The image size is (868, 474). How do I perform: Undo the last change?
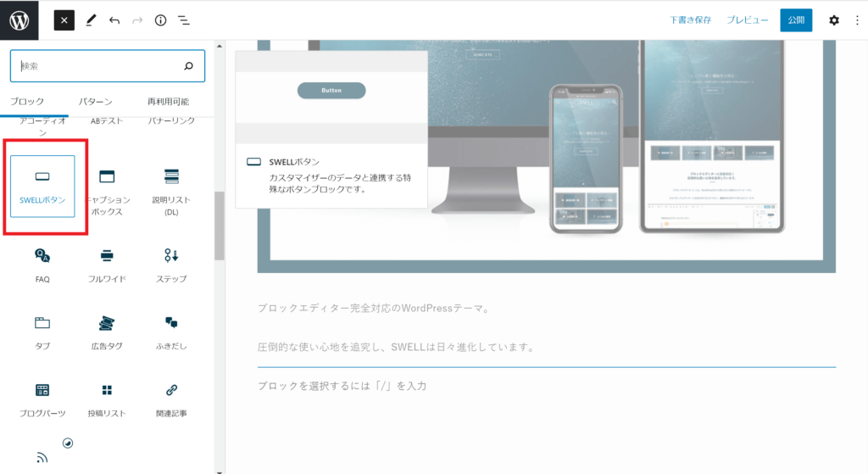click(x=114, y=20)
